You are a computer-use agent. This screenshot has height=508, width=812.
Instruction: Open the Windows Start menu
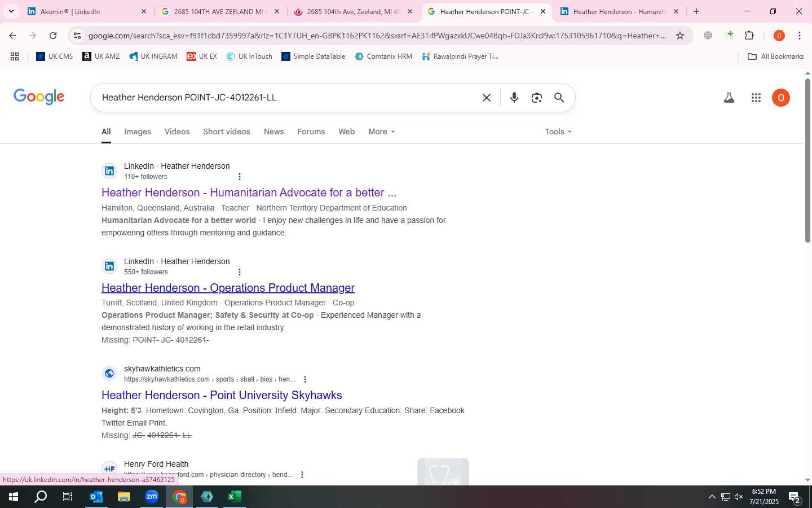coord(14,497)
